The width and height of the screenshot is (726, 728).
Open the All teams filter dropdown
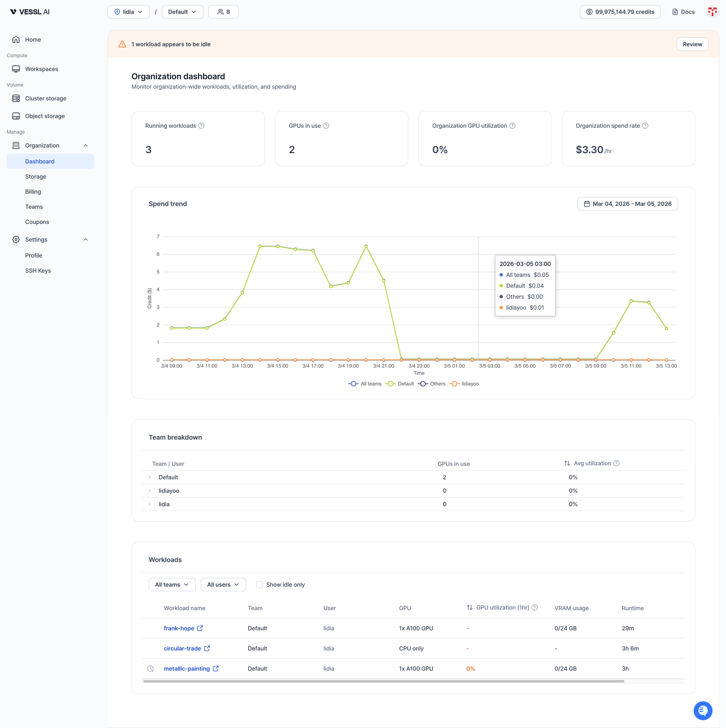[x=172, y=584]
